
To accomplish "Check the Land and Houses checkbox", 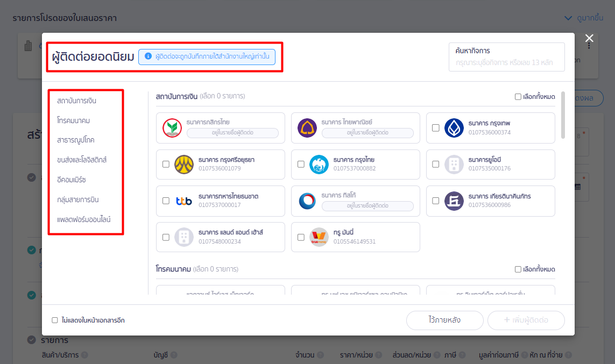I will pos(166,238).
